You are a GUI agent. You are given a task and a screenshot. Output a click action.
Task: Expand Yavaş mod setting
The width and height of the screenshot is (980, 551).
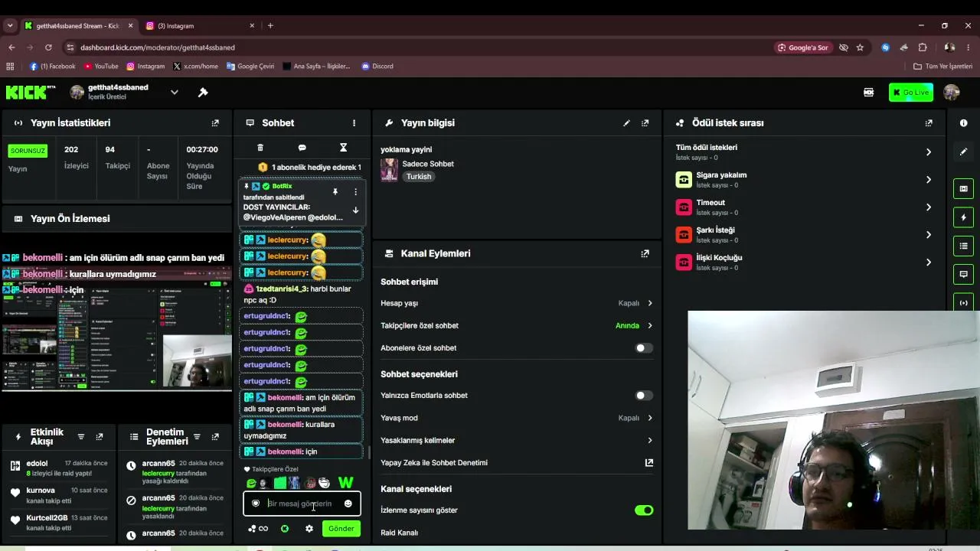coord(517,418)
